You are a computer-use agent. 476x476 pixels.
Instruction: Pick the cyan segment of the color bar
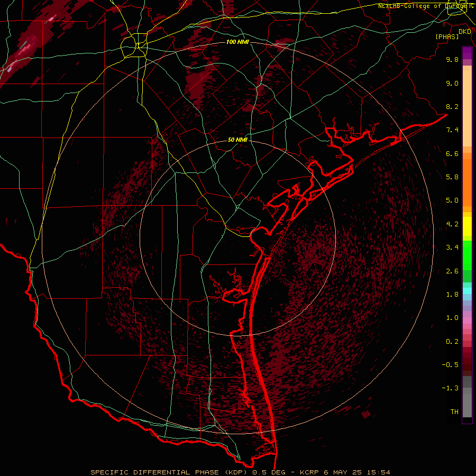coord(467,291)
